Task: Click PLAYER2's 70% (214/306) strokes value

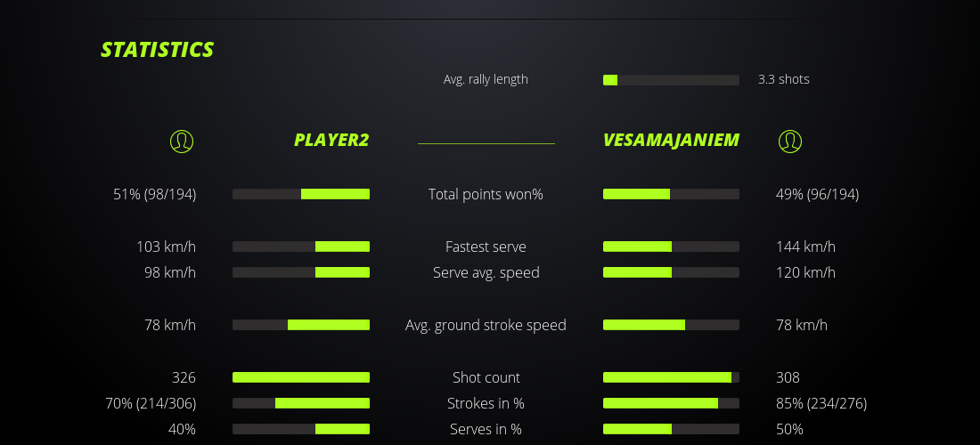Action: pos(151,403)
